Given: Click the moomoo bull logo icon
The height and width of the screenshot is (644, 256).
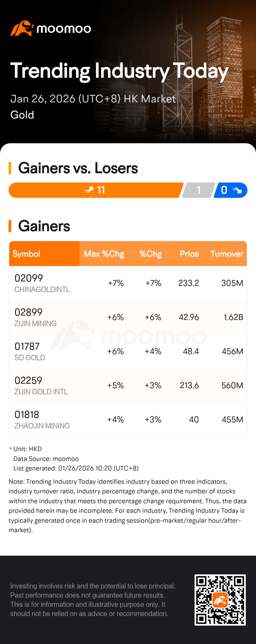Looking at the screenshot, I should (22, 28).
